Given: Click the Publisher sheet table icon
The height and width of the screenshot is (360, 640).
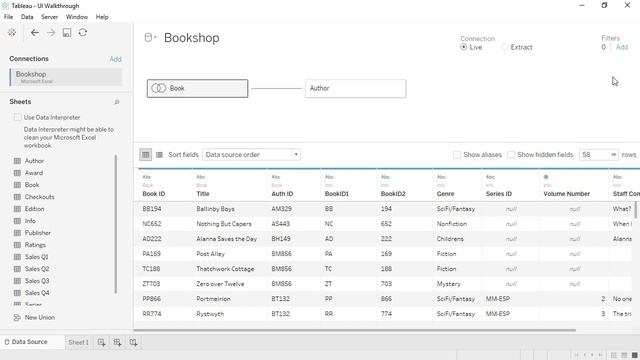Looking at the screenshot, I should (17, 233).
